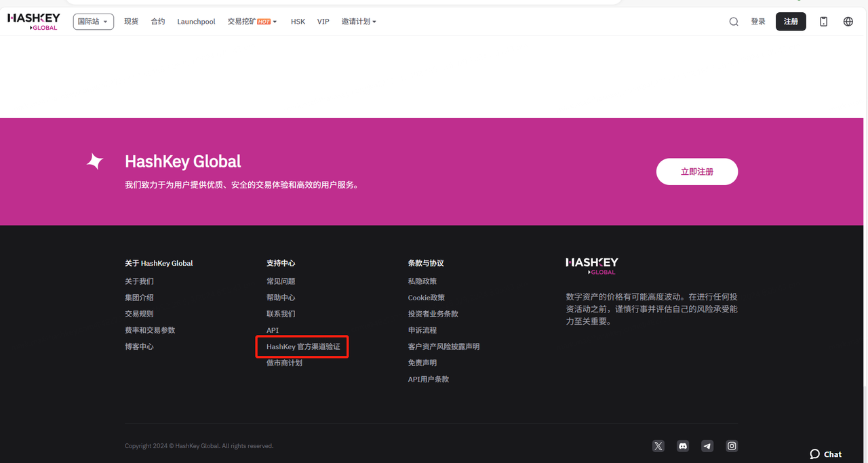This screenshot has width=868, height=463.
Task: Click the HashKey Global footer logo
Action: (592, 266)
